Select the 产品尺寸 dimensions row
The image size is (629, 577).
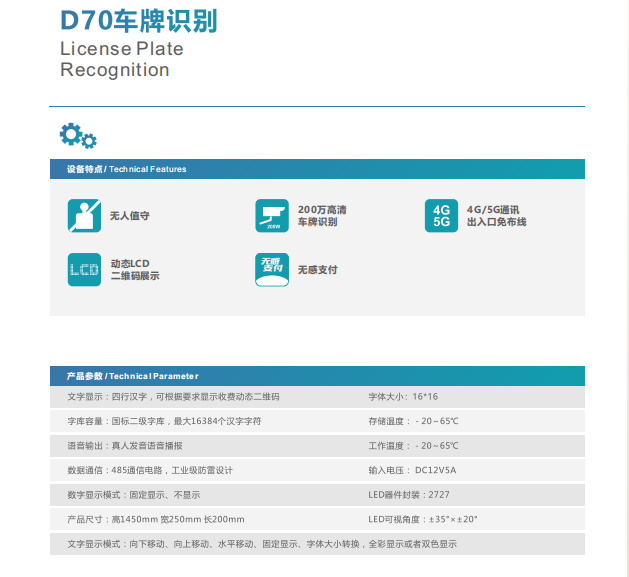pos(155,519)
